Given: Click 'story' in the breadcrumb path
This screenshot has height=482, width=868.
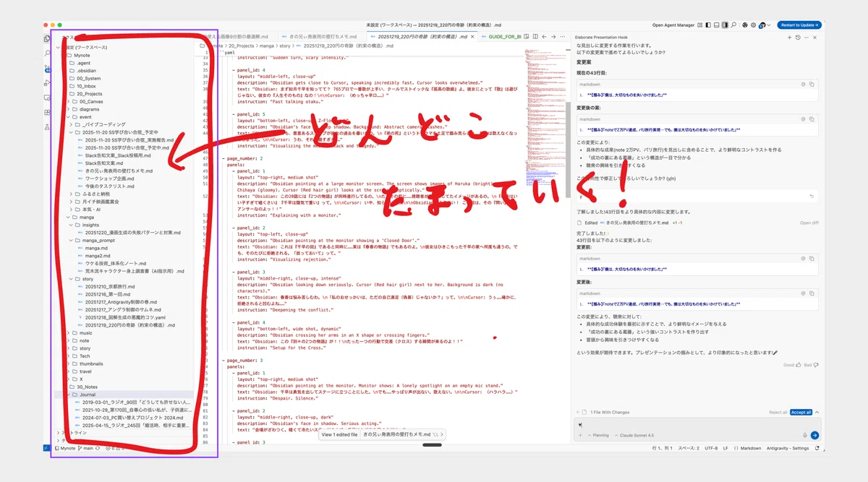Looking at the screenshot, I should pyautogui.click(x=284, y=46).
